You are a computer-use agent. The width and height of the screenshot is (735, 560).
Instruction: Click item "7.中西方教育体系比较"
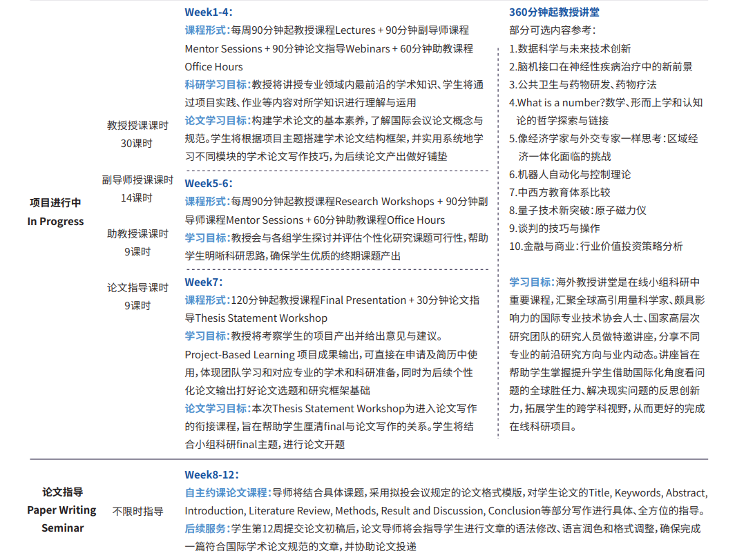pos(560,192)
